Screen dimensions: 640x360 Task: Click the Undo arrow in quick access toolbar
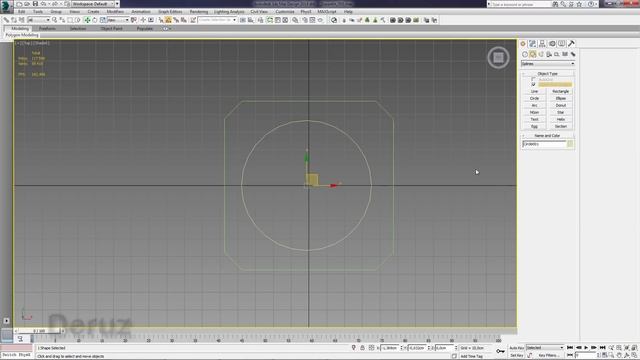[43, 4]
